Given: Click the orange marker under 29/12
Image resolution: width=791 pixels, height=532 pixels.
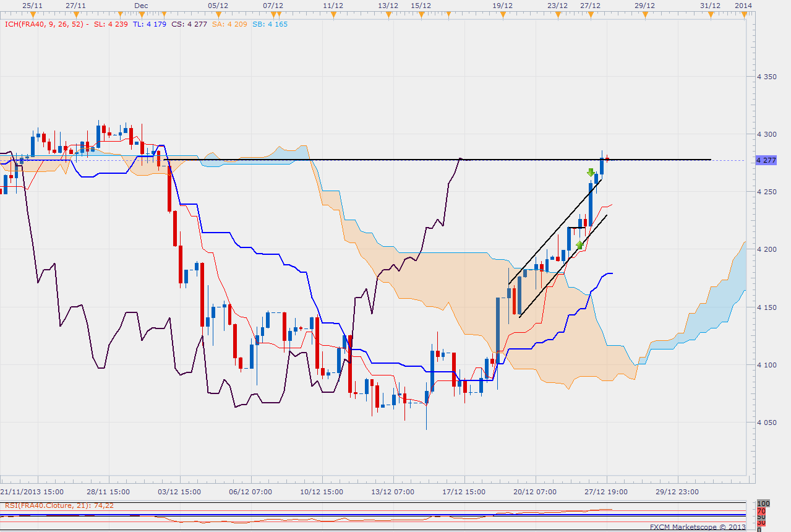Looking at the screenshot, I should (644, 14).
